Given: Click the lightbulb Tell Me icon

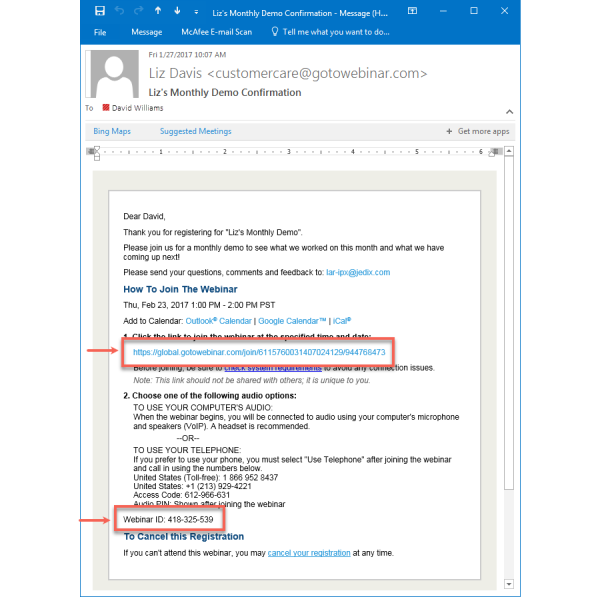Looking at the screenshot, I should pyautogui.click(x=275, y=31).
